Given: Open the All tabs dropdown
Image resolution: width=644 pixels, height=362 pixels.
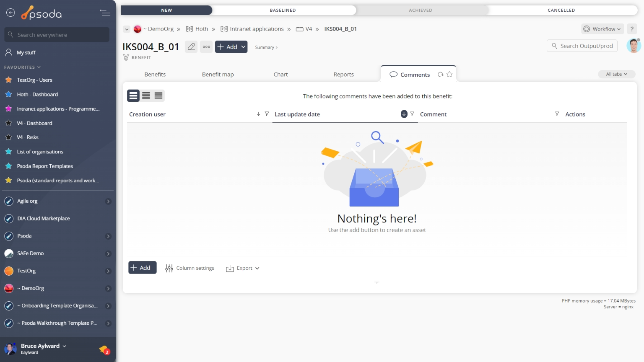Looking at the screenshot, I should (616, 74).
